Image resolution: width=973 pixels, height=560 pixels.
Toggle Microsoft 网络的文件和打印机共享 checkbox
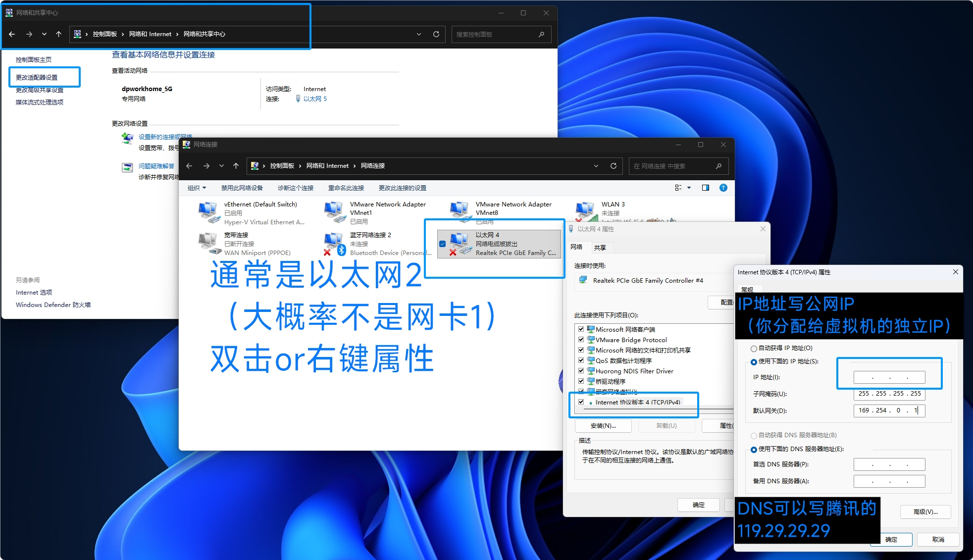pyautogui.click(x=581, y=350)
